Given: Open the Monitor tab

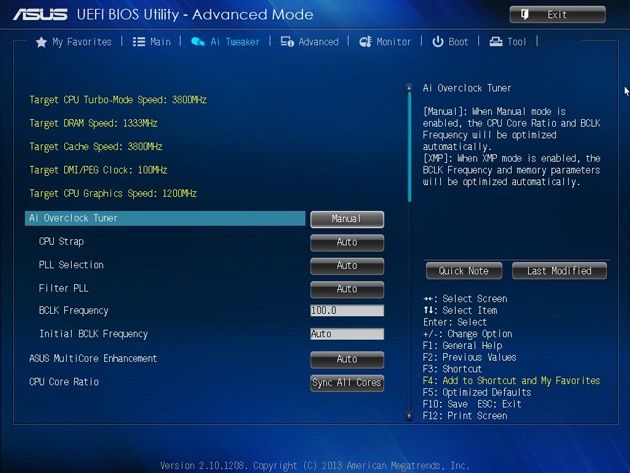Looking at the screenshot, I should point(385,42).
